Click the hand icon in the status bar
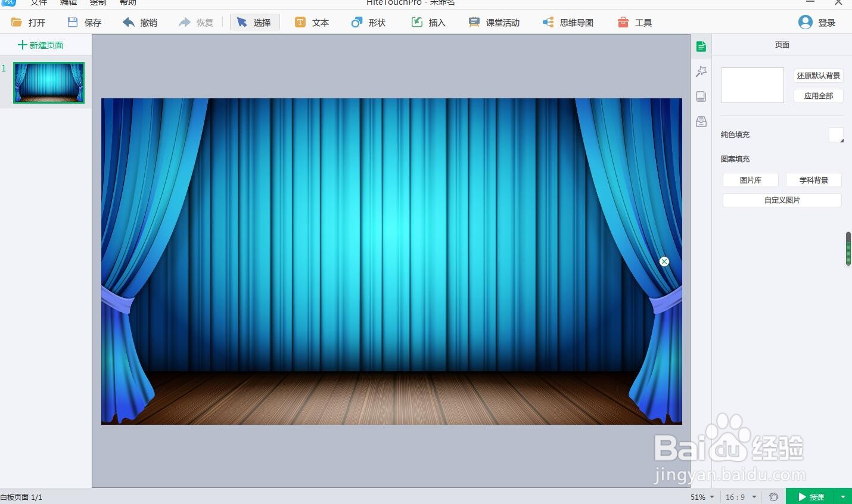This screenshot has height=504, width=852. coord(773,497)
